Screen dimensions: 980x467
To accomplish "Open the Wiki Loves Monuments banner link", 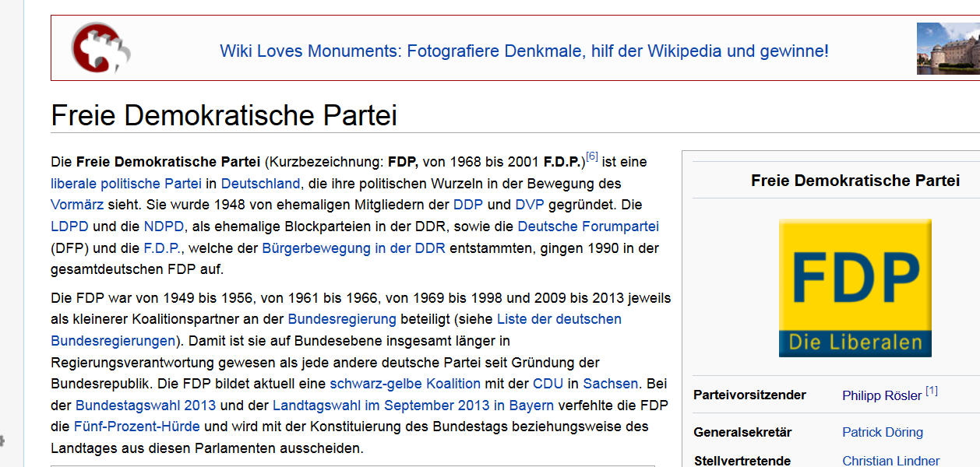I will tap(524, 51).
